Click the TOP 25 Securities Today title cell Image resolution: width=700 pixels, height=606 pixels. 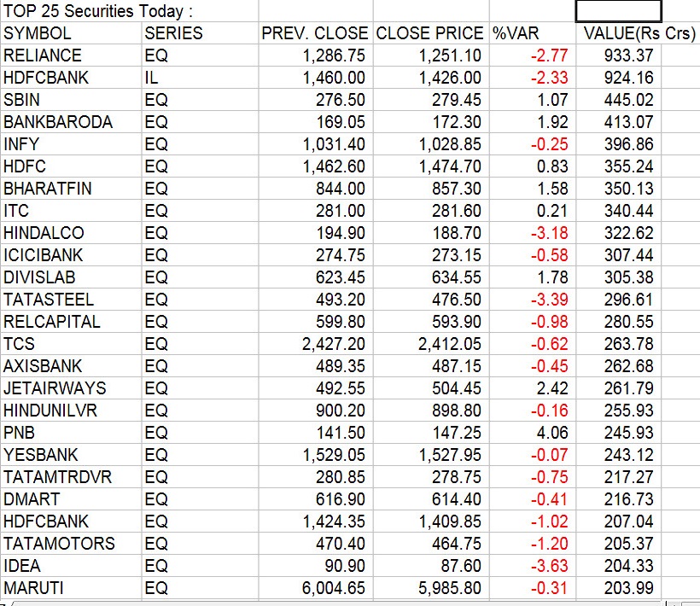[x=97, y=12]
